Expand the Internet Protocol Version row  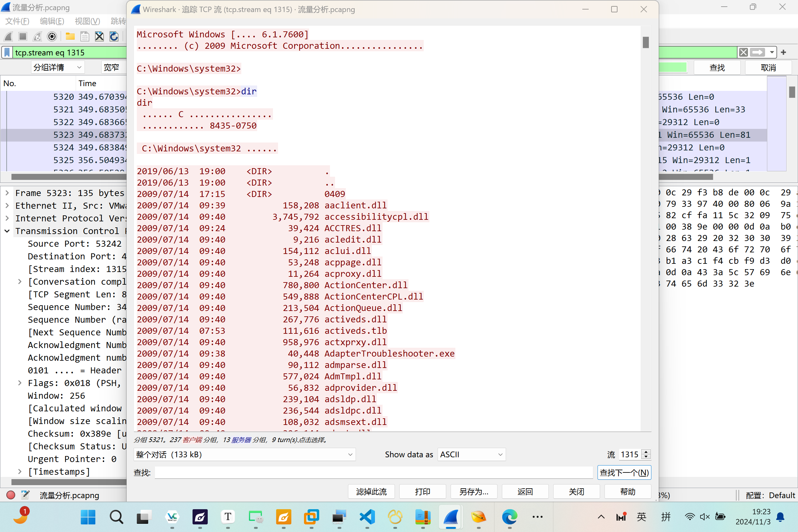(x=7, y=218)
